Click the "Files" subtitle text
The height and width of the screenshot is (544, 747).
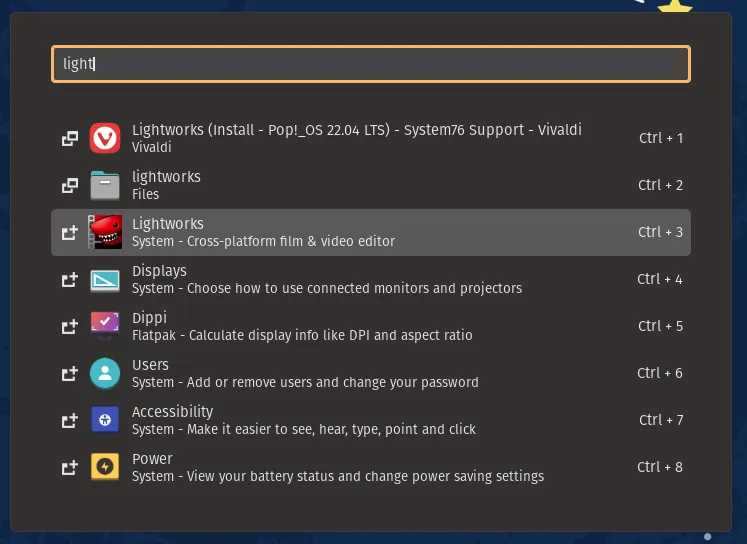(x=145, y=194)
